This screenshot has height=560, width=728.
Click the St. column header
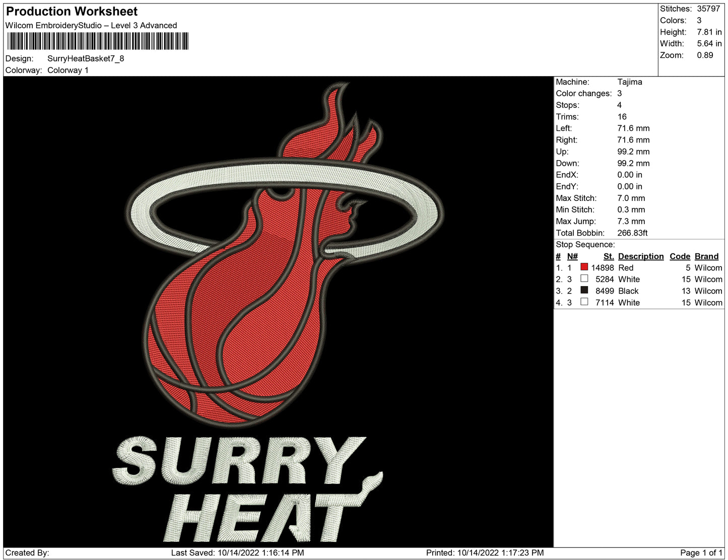tap(608, 256)
